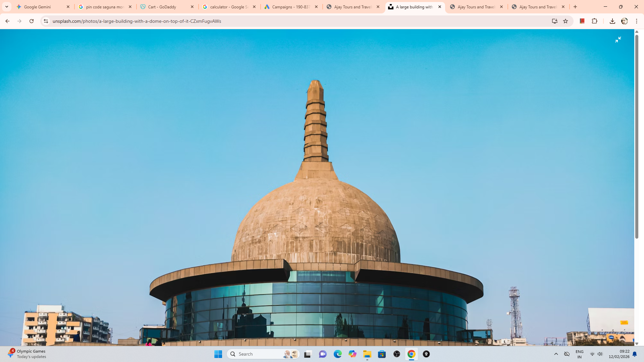Toggle the volume icon in system tray
Screen dimensions: 644x362
tap(600, 354)
